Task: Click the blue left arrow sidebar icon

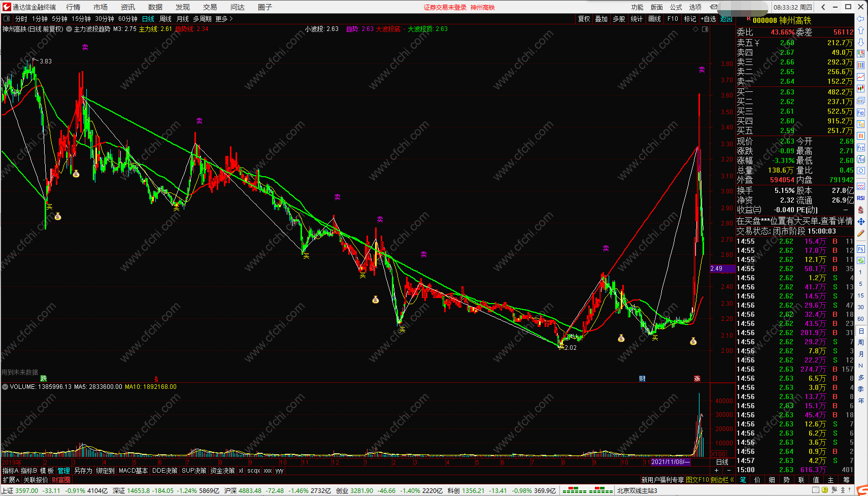Action: point(860,19)
